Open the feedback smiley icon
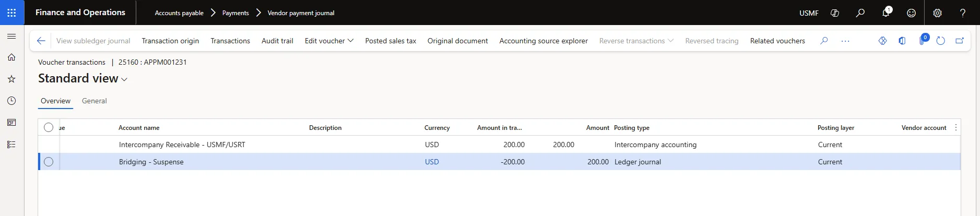This screenshot has height=216, width=980. (911, 13)
